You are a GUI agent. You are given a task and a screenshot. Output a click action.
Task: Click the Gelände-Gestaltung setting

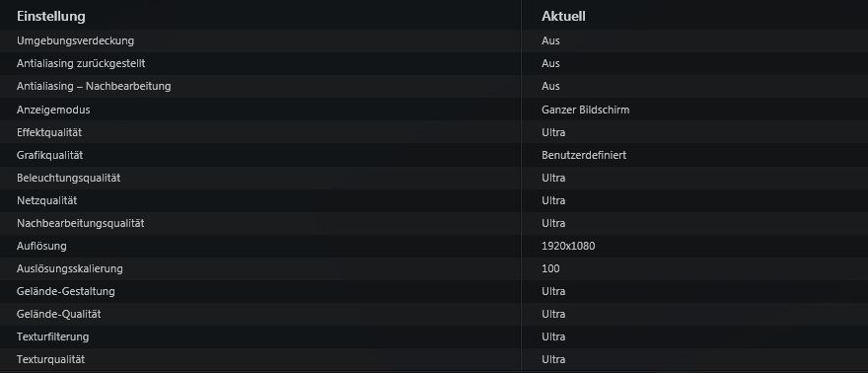(x=66, y=291)
